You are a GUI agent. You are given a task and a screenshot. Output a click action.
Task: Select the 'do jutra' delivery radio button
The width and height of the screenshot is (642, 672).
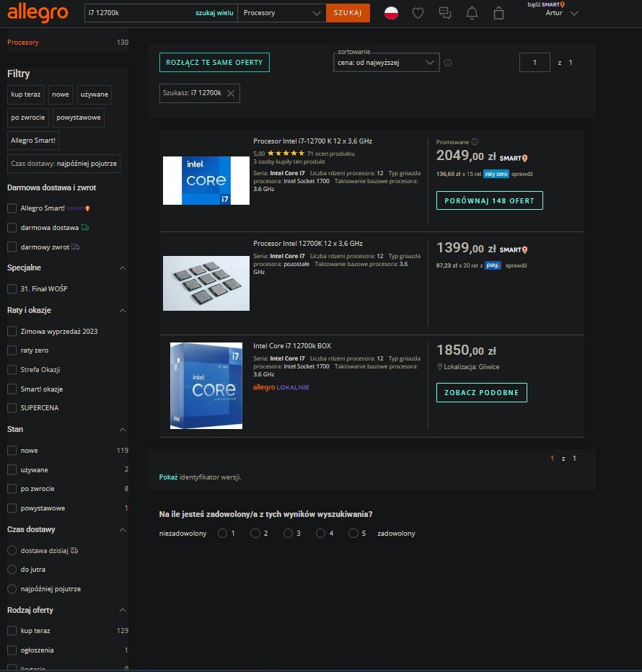coord(12,569)
